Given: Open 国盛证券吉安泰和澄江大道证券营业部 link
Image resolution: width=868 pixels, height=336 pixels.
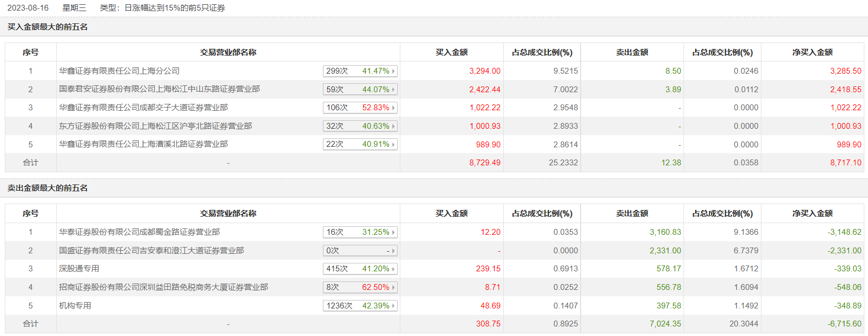Looking at the screenshot, I should tap(151, 251).
